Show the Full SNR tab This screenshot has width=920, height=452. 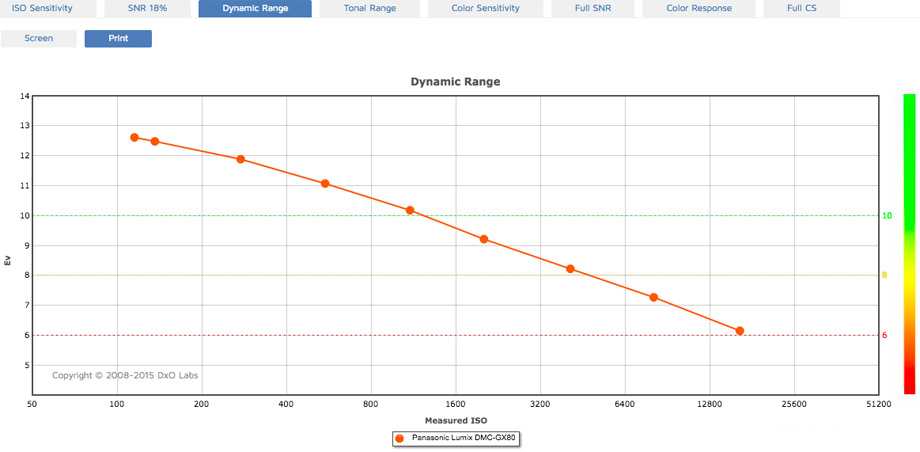point(595,8)
